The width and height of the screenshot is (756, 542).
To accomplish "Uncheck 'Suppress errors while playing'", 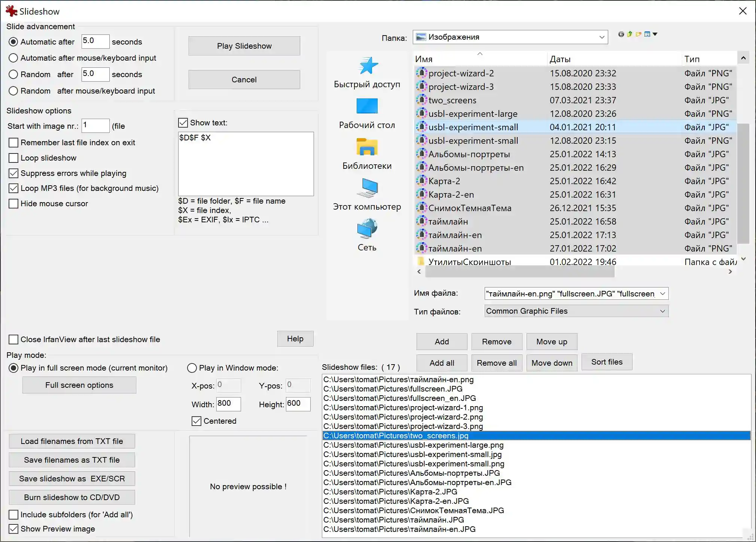I will tap(13, 173).
